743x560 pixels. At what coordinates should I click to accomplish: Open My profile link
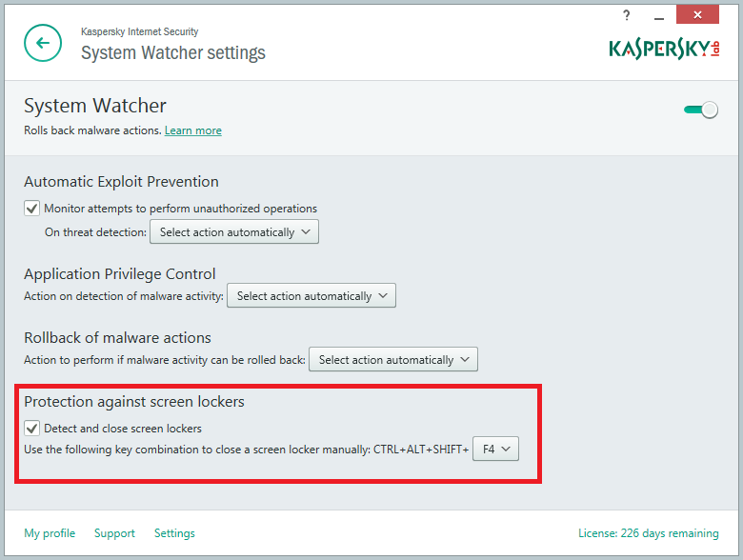click(x=50, y=533)
